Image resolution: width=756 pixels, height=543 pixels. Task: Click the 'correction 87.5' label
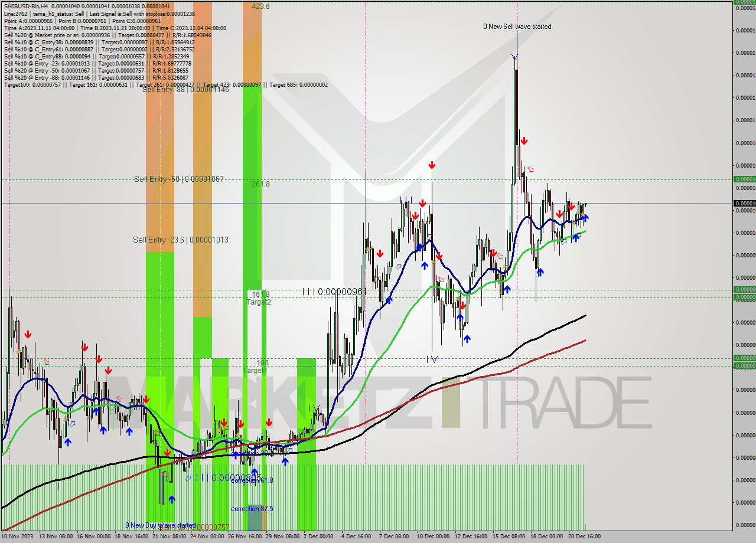252,509
